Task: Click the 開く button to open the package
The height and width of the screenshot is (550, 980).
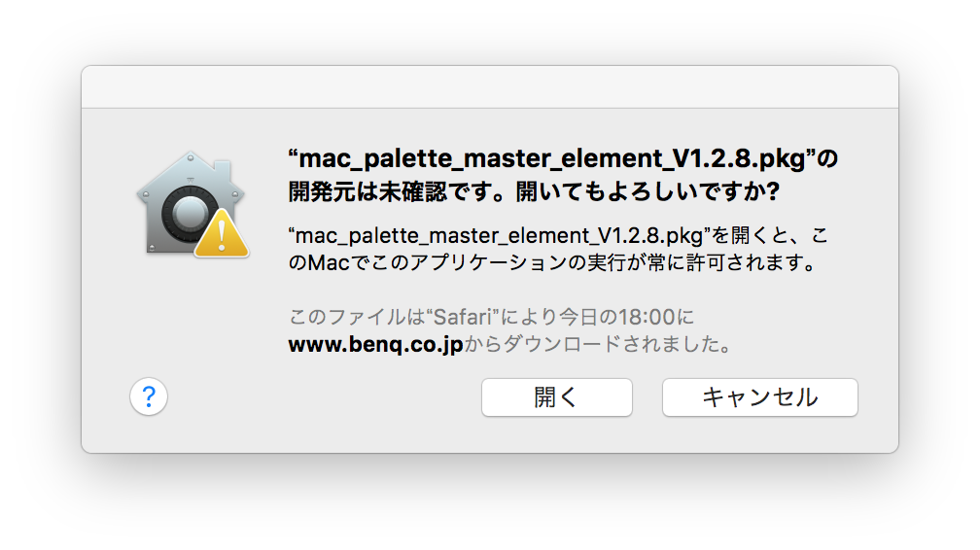Action: coord(557,396)
